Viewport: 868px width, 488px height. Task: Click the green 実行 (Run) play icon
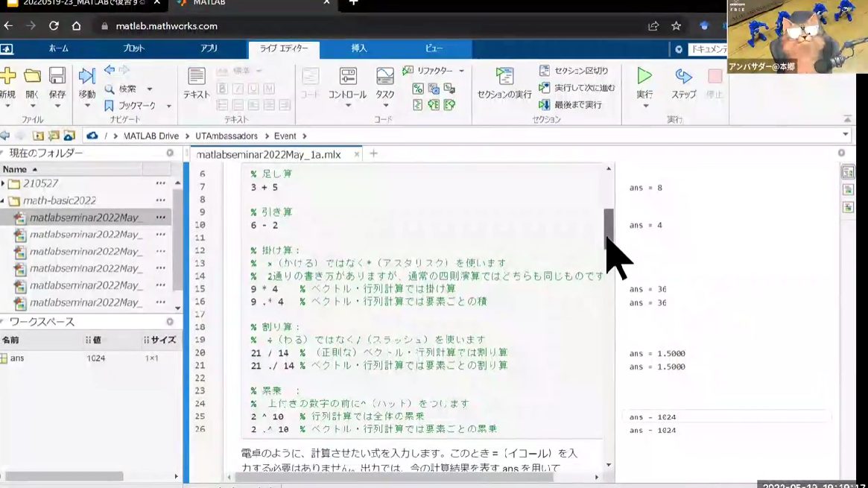point(644,76)
